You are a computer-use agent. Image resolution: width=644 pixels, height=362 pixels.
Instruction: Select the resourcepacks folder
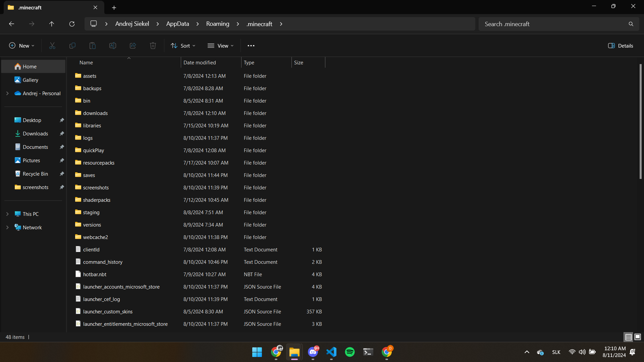(198, 163)
